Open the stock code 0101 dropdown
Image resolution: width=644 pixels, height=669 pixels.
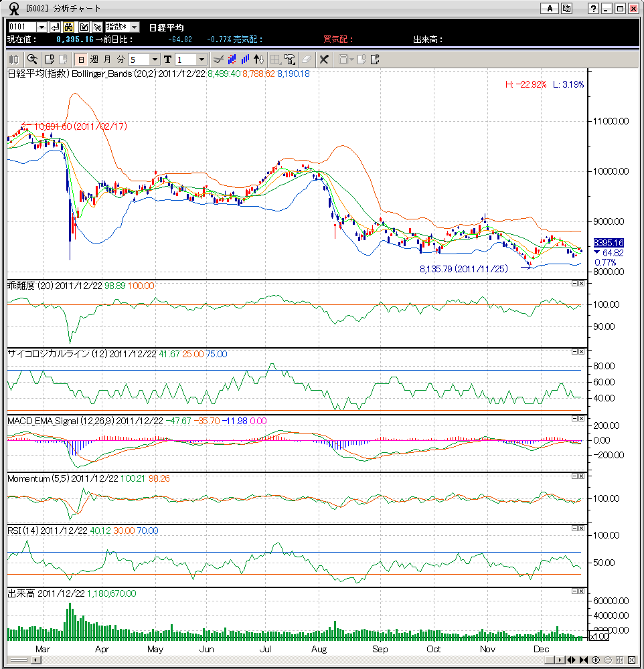[42, 27]
